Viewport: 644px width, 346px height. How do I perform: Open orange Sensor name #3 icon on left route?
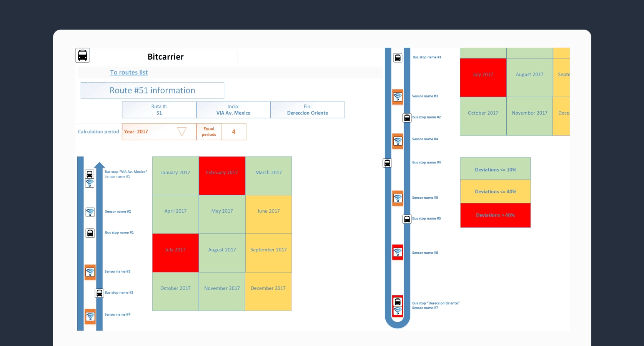pos(90,272)
